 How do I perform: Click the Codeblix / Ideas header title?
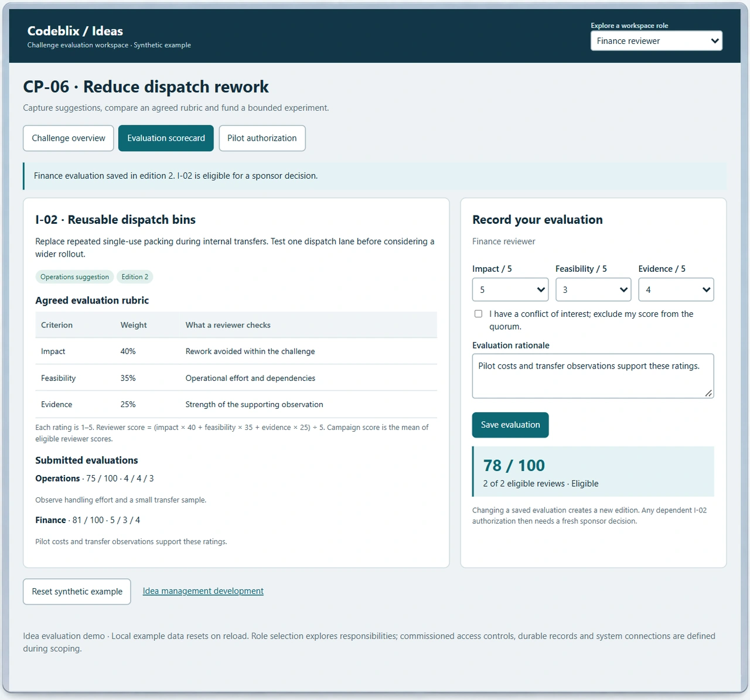tap(75, 31)
